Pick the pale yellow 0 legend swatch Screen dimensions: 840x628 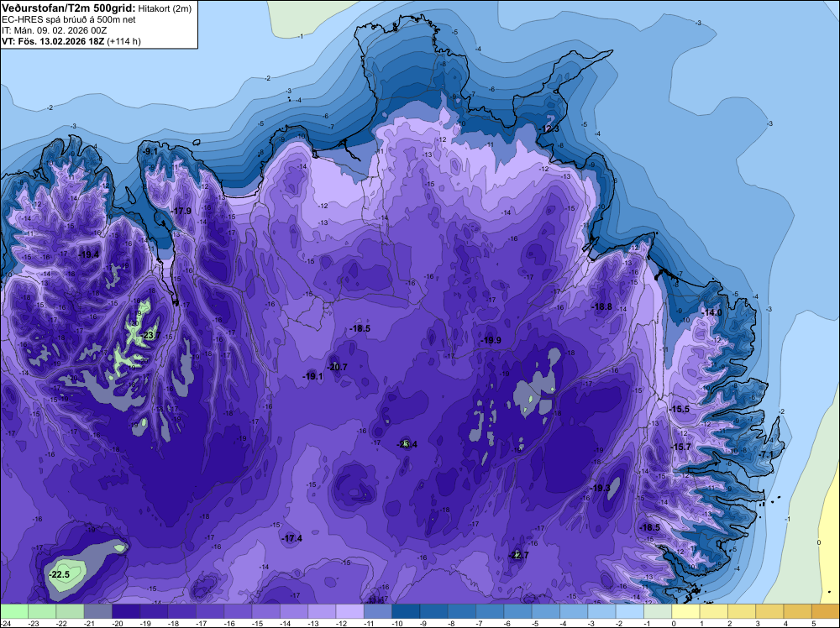(685, 611)
